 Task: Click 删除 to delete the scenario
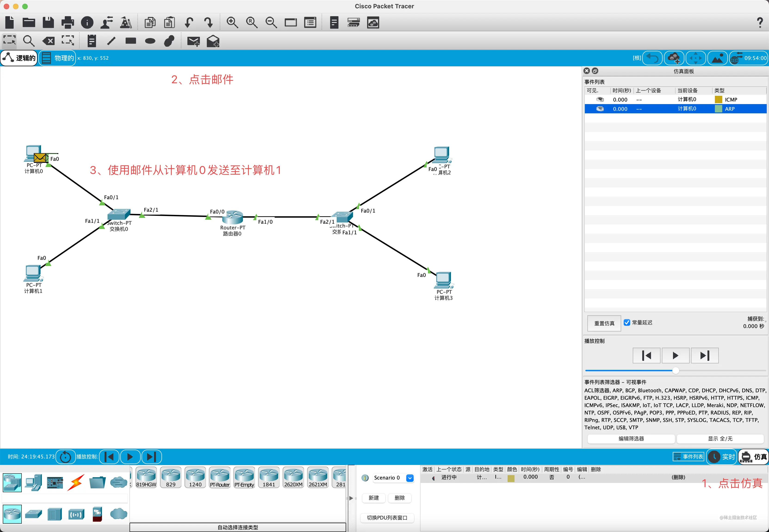point(399,498)
